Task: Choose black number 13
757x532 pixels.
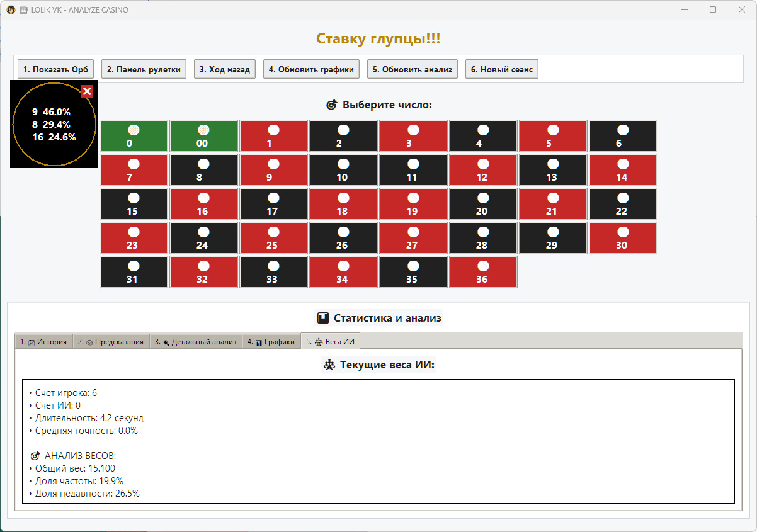Action: pyautogui.click(x=553, y=170)
